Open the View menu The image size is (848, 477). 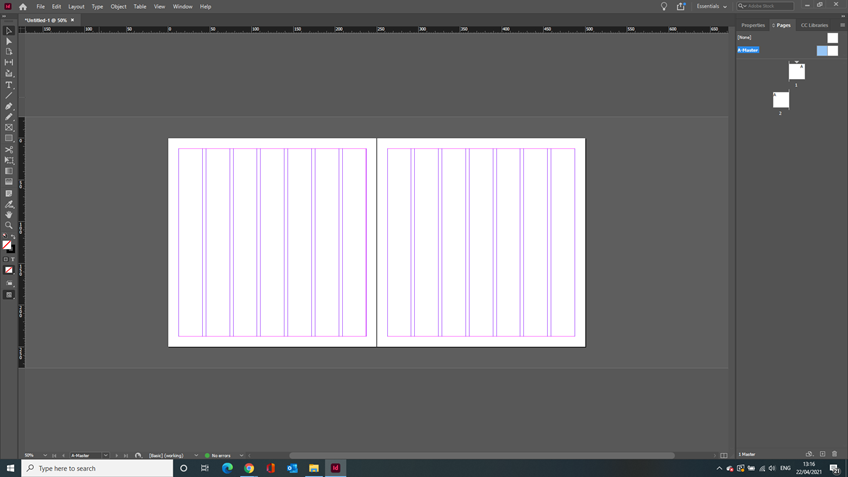160,6
